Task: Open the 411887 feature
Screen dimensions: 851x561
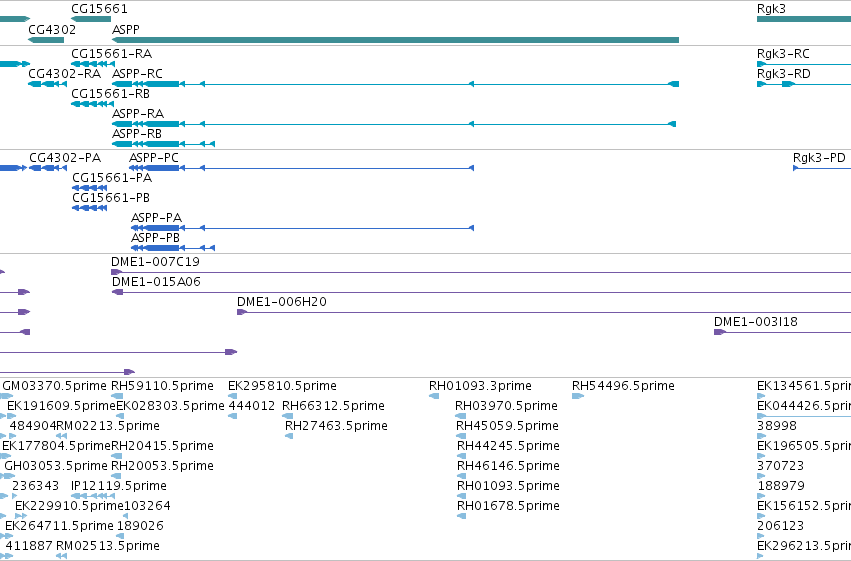Action: tap(29, 546)
